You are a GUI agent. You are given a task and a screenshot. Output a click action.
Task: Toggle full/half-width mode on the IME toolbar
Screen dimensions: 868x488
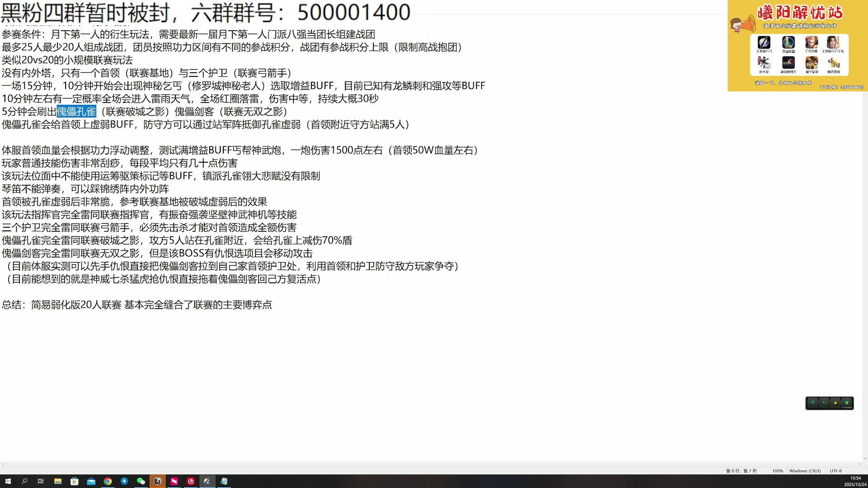pos(835,403)
